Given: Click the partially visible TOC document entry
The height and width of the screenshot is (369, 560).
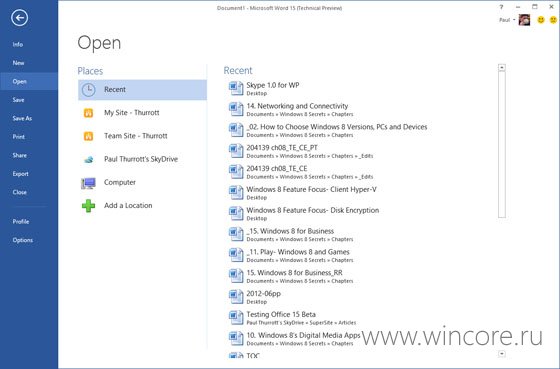Looking at the screenshot, I should coord(253,355).
